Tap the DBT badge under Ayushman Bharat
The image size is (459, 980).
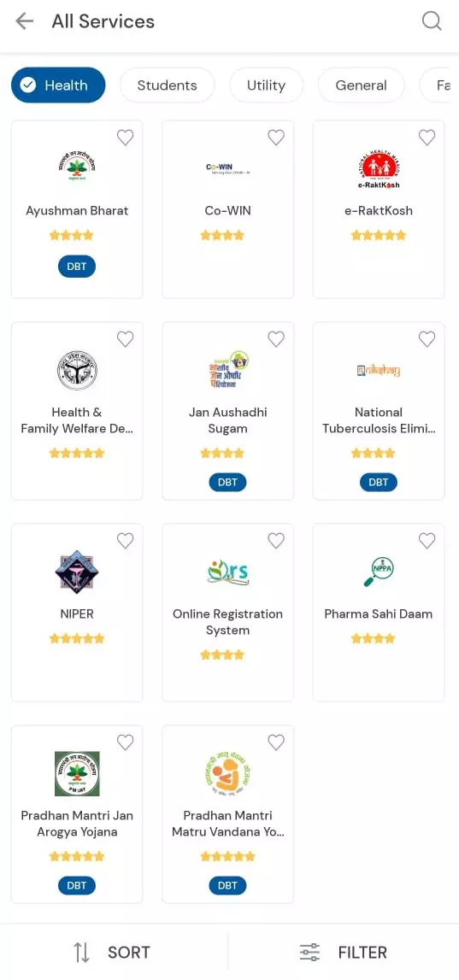pyautogui.click(x=77, y=267)
